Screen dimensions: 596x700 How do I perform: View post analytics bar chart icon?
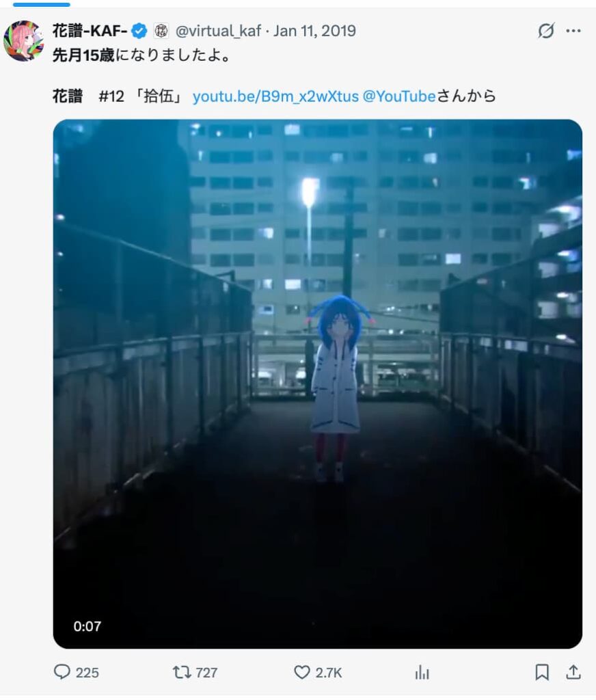[422, 673]
